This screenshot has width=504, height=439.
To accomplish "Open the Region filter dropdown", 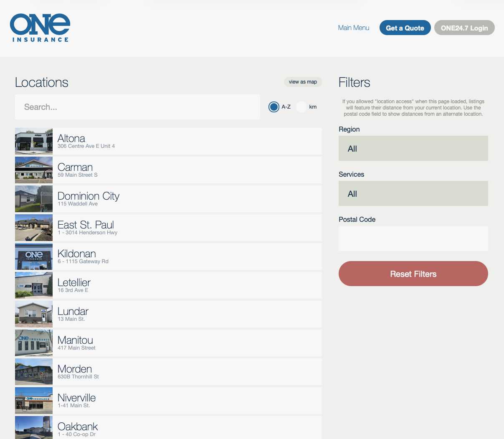I will point(413,148).
